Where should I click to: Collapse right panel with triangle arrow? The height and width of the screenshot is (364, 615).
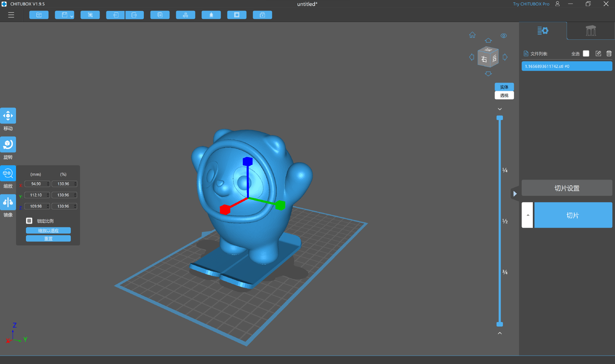tap(515, 194)
